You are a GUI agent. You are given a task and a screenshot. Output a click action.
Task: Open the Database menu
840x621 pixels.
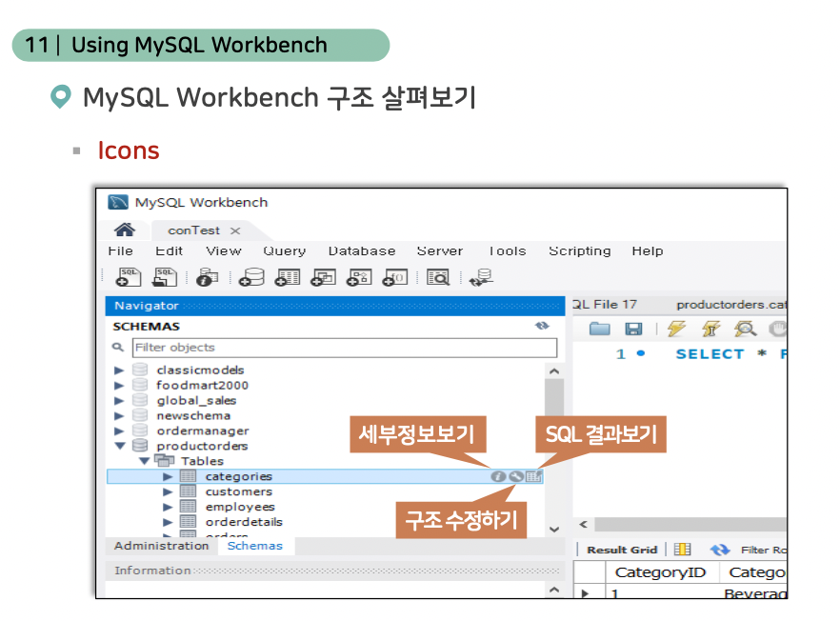pyautogui.click(x=362, y=250)
